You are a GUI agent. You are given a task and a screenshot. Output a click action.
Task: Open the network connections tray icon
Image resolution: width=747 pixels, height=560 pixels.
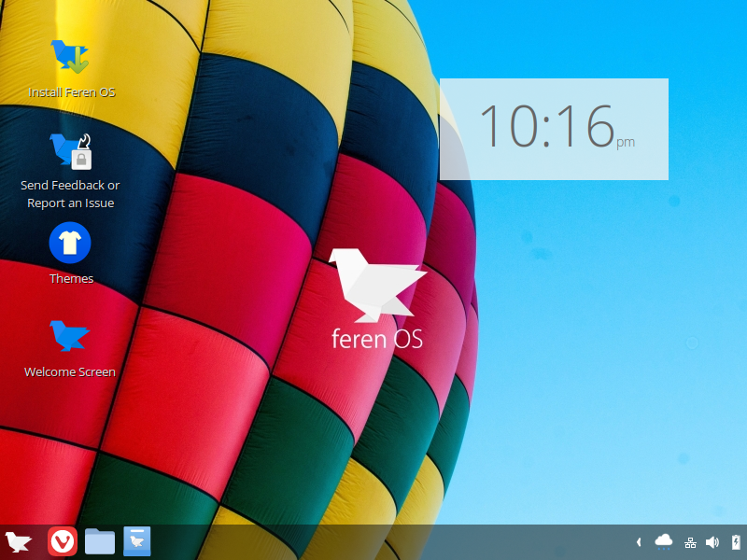690,542
